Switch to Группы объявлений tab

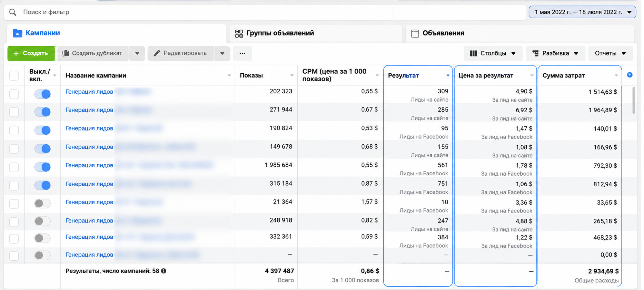(316, 33)
